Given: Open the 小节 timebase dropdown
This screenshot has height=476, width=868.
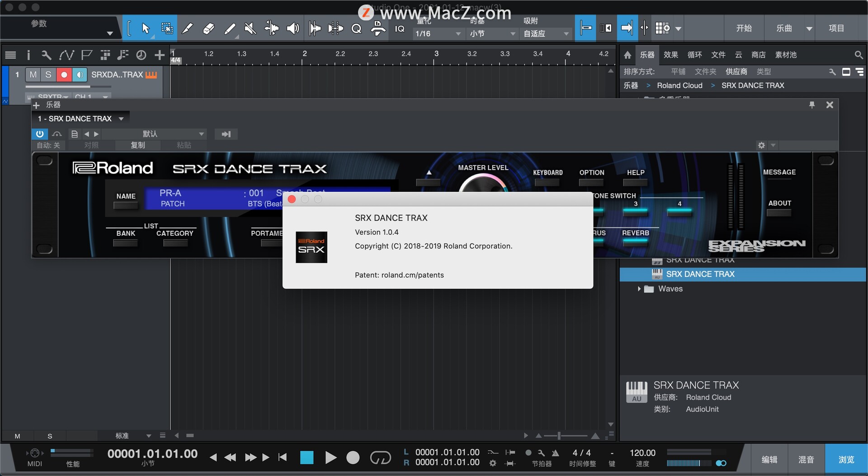Looking at the screenshot, I should click(492, 33).
